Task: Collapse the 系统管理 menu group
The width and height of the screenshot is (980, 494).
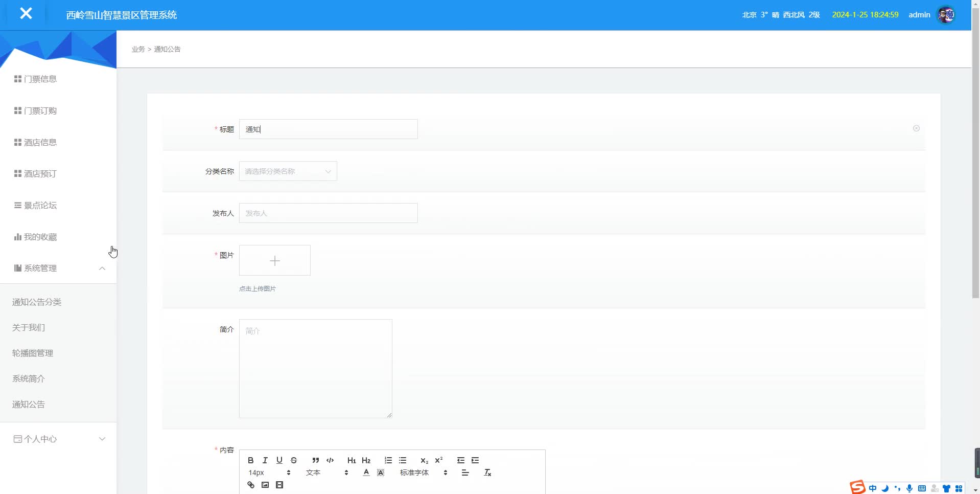Action: point(58,268)
